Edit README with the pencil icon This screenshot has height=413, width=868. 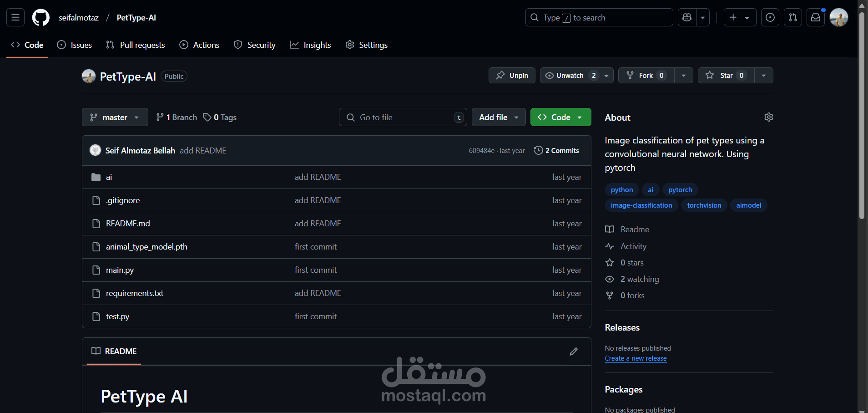point(574,351)
